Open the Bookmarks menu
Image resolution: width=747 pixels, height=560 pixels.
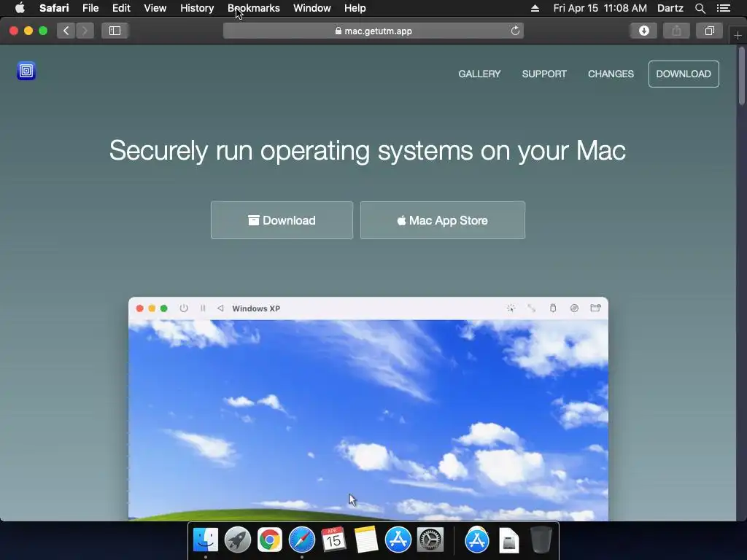pos(253,8)
